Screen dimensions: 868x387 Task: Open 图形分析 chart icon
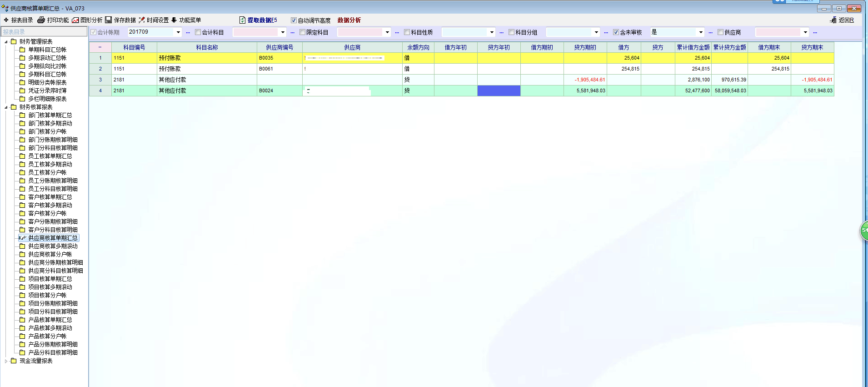point(75,20)
